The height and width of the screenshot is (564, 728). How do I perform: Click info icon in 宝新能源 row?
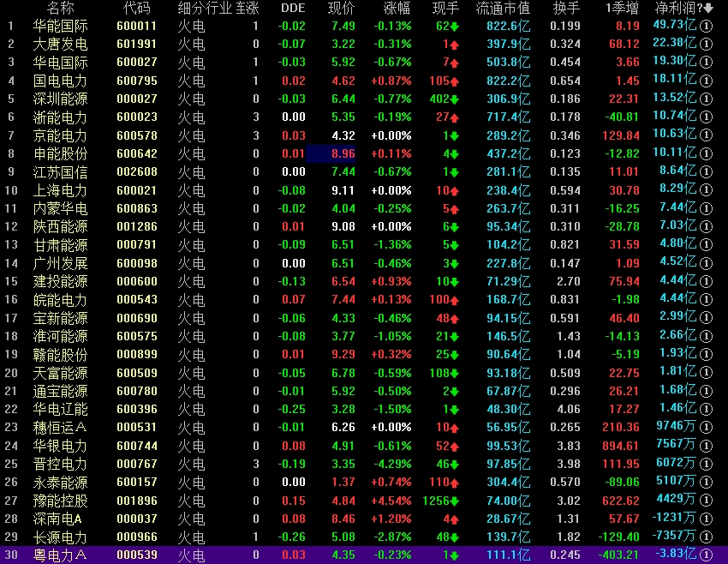pos(706,318)
